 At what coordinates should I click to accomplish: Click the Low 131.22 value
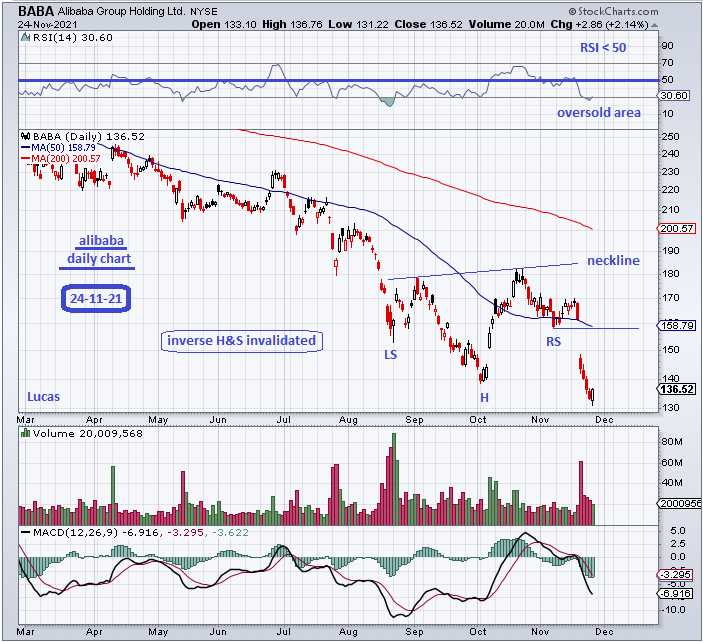[358, 25]
